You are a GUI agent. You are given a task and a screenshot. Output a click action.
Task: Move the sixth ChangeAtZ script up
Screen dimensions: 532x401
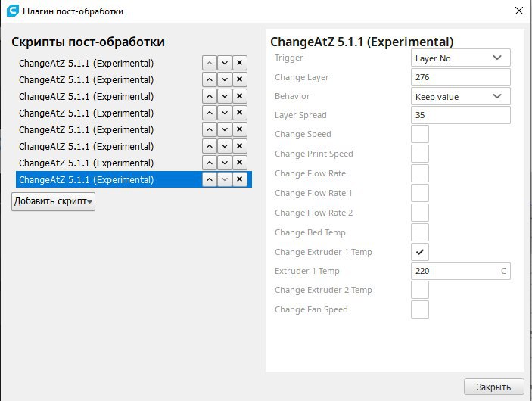210,146
